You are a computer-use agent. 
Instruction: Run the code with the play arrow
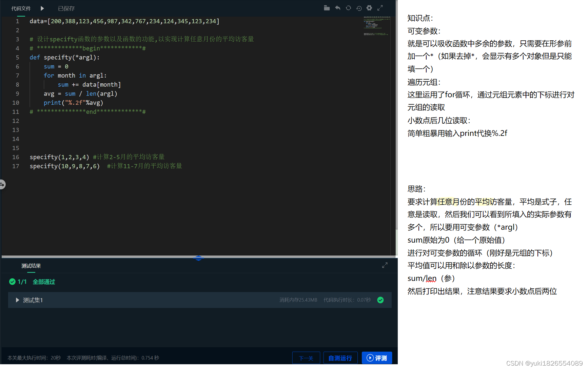click(42, 8)
